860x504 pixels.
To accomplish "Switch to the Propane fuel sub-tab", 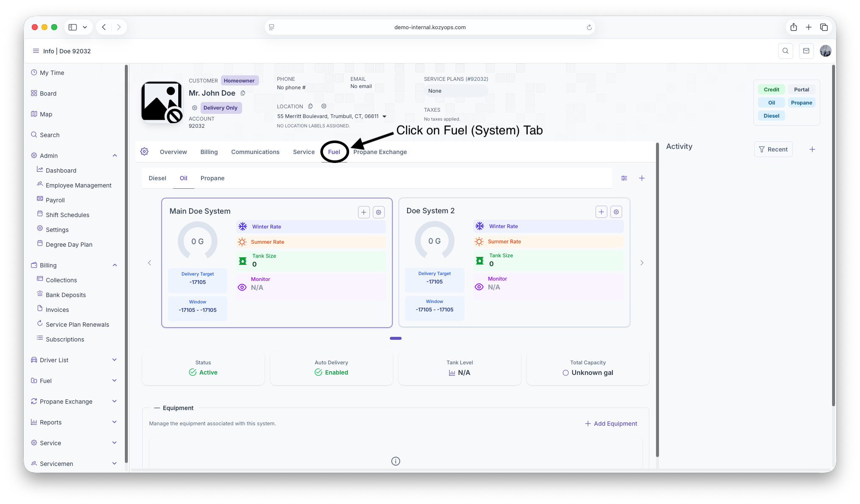I will click(x=212, y=178).
